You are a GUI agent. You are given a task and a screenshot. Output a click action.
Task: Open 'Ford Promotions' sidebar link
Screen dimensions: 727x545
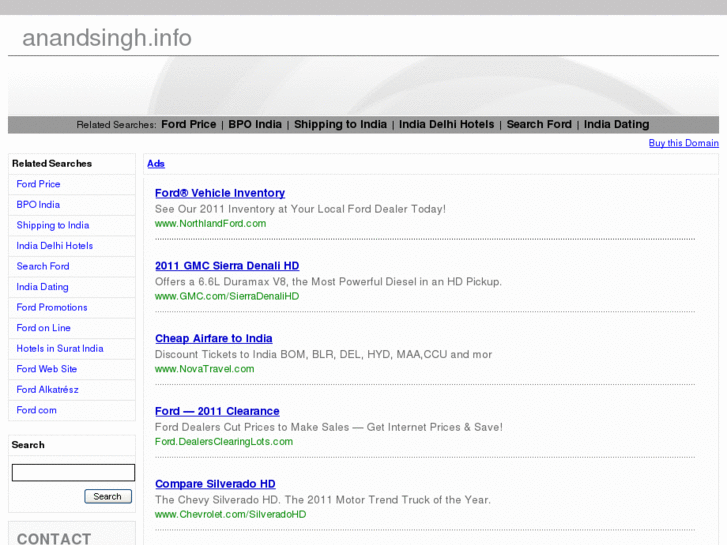tap(52, 308)
